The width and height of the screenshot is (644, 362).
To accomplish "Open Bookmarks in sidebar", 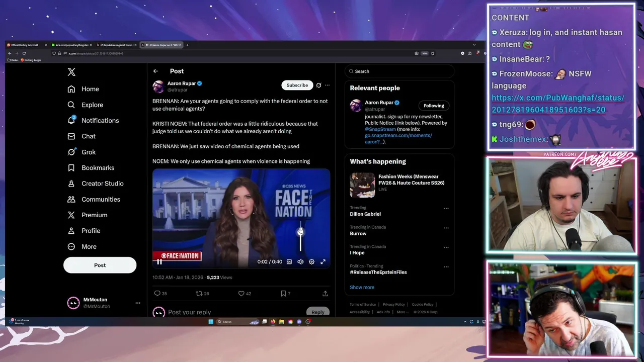I will point(91,167).
